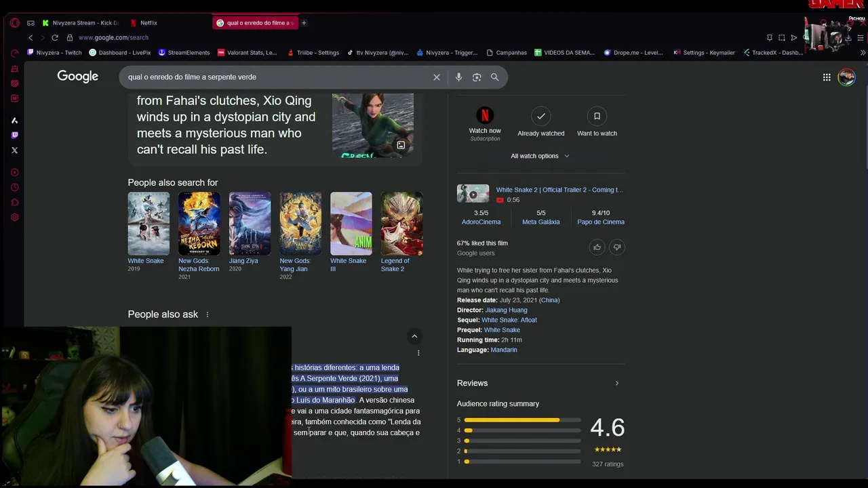Expand All watch options
Image resolution: width=868 pixels, height=488 pixels.
540,156
